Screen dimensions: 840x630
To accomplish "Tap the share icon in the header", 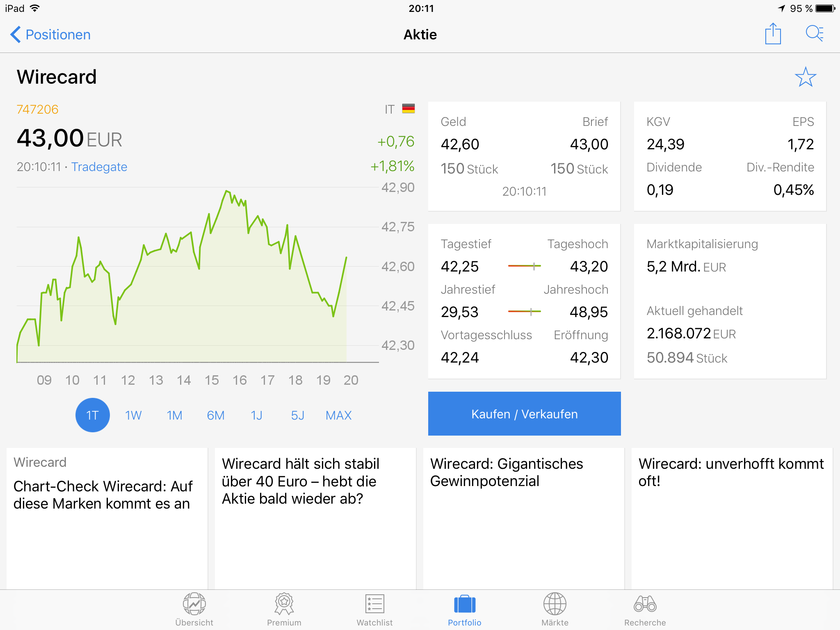I will tap(773, 34).
